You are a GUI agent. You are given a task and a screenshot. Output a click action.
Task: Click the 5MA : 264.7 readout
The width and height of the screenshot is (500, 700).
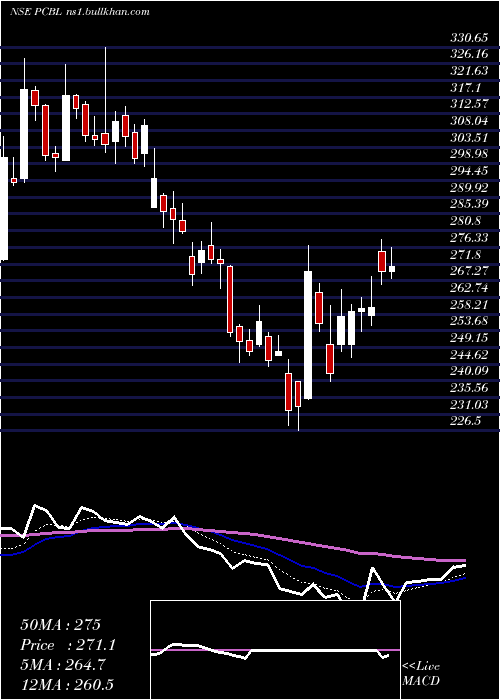(x=63, y=665)
